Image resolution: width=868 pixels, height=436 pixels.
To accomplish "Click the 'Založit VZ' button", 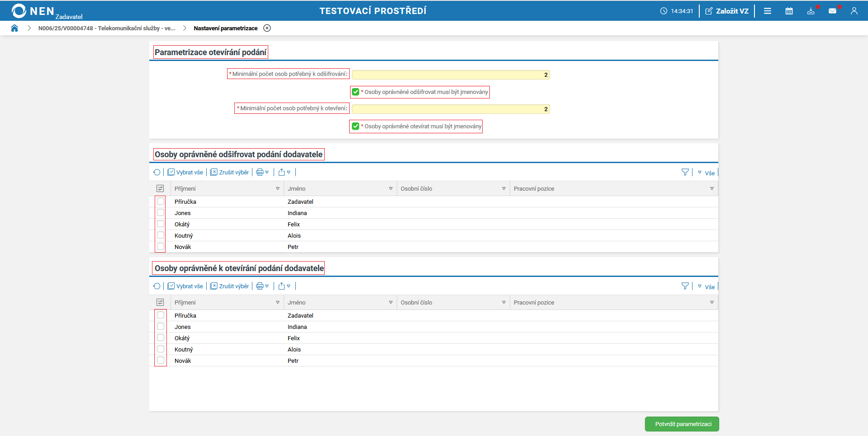I will click(727, 11).
